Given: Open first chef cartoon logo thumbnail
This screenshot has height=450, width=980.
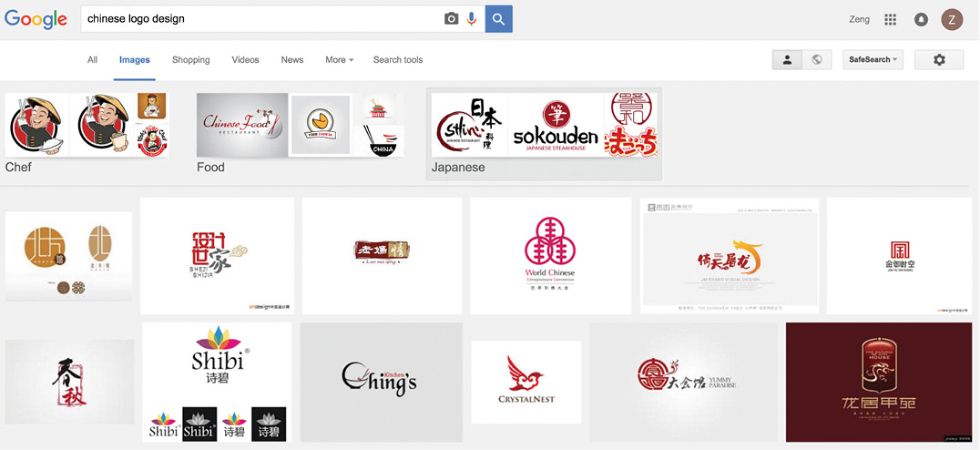Looking at the screenshot, I should coord(36,125).
